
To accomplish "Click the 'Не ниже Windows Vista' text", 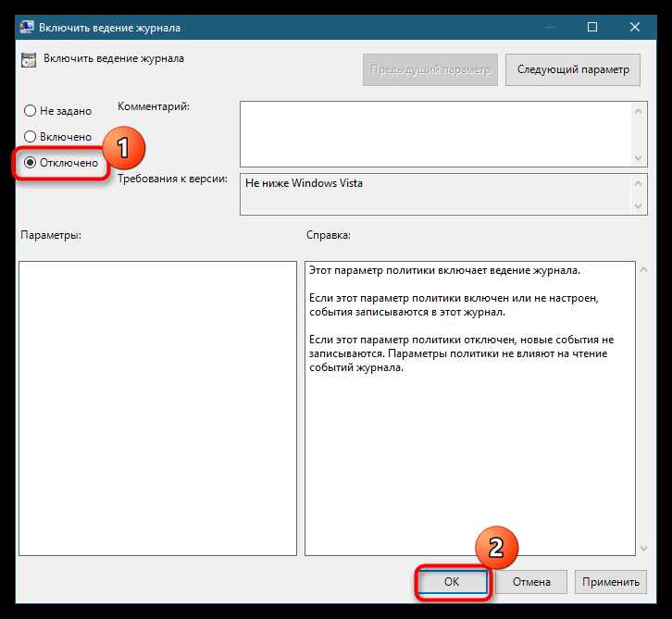I will (x=304, y=183).
